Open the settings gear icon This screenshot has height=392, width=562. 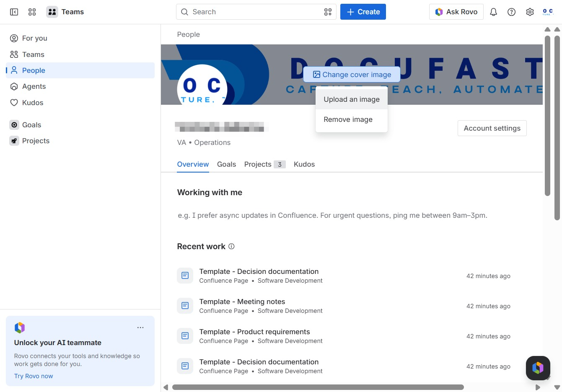[x=530, y=12]
